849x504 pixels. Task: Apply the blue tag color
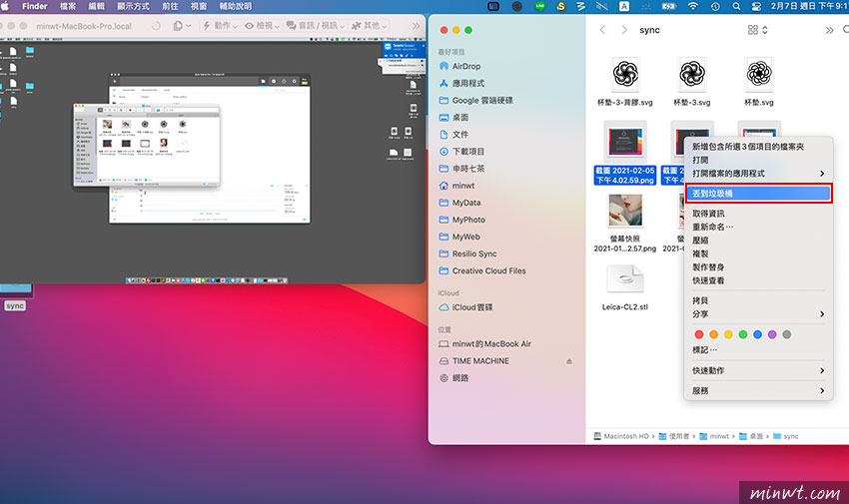757,334
